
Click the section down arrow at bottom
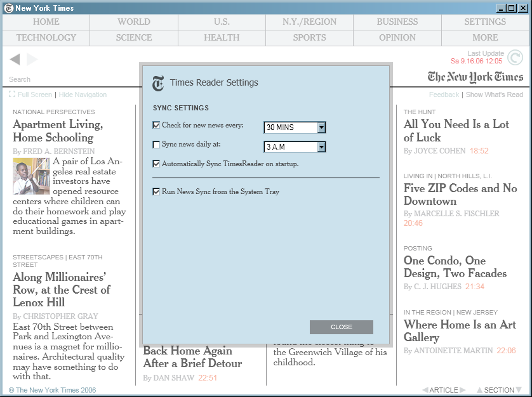[519, 390]
